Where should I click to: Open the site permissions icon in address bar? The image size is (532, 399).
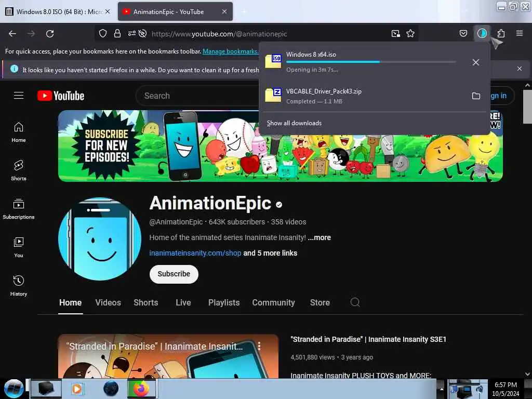click(131, 33)
